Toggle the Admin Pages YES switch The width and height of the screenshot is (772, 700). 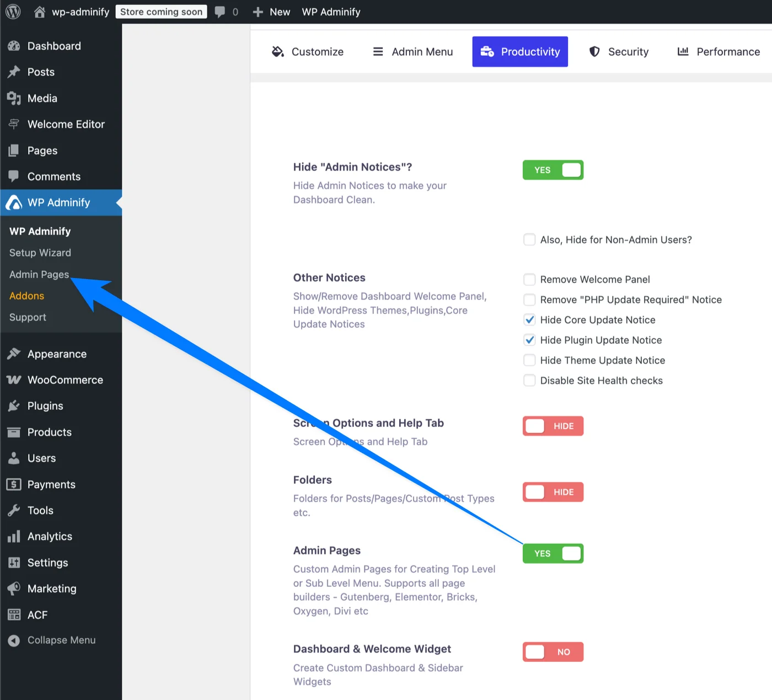click(553, 553)
